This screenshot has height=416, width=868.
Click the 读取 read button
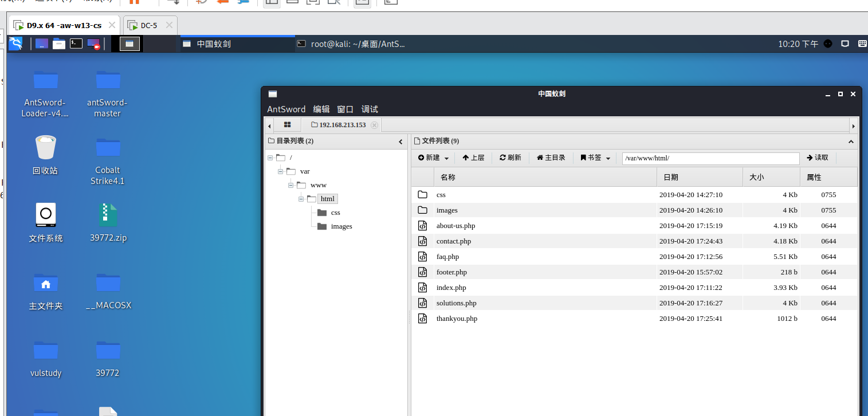pos(818,158)
